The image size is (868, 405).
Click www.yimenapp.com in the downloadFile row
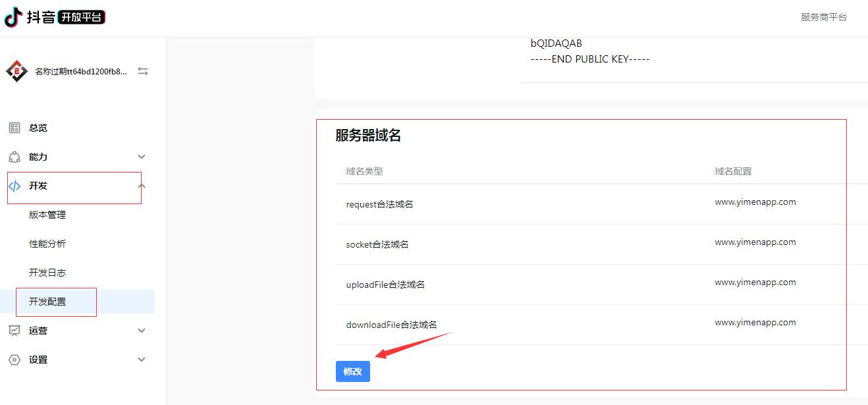755,323
